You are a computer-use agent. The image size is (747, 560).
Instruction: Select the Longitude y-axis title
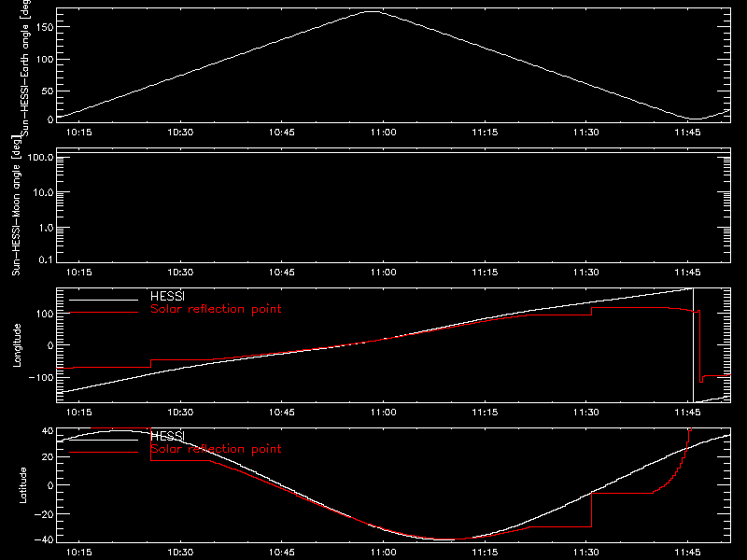pyautogui.click(x=17, y=345)
